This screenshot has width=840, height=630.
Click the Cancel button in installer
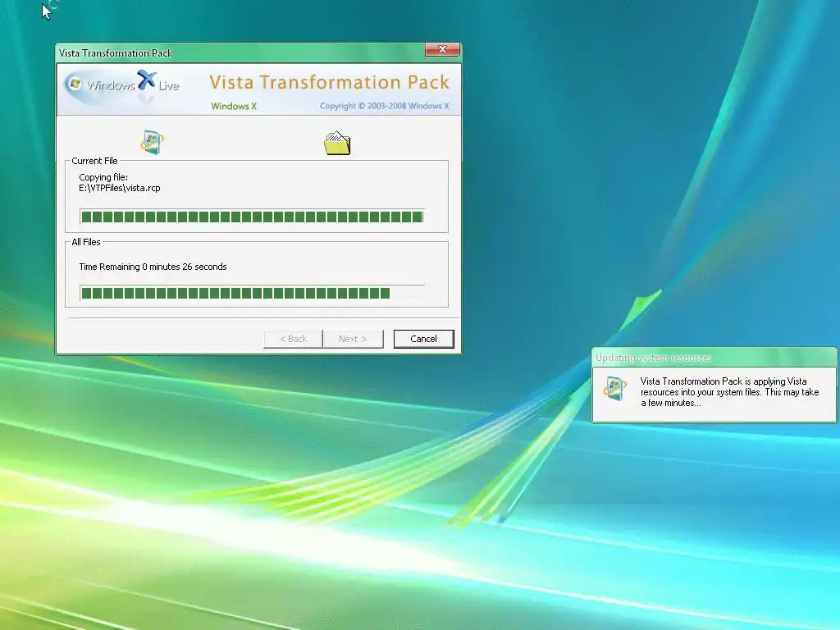423,339
